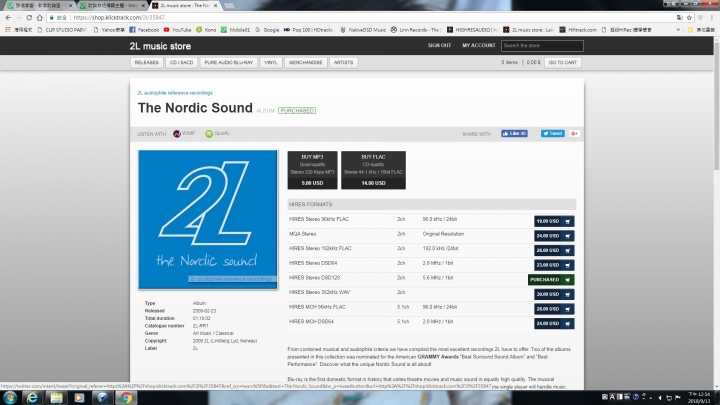Focus the Search the store field
Image resolution: width=720 pixels, height=405 pixels.
click(542, 45)
